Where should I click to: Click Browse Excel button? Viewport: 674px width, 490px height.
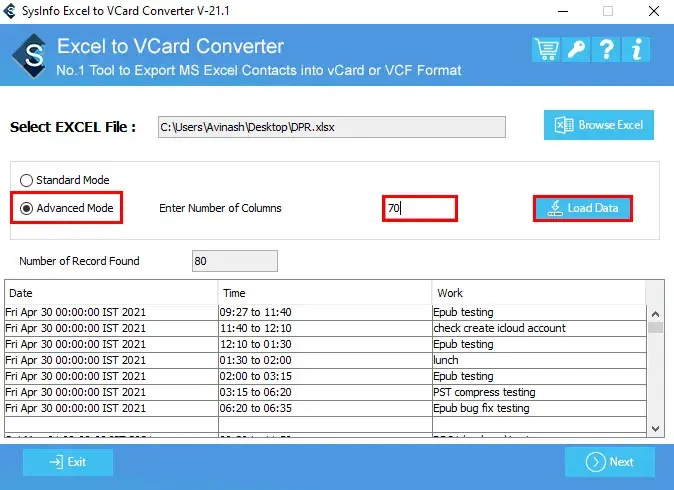click(x=599, y=125)
